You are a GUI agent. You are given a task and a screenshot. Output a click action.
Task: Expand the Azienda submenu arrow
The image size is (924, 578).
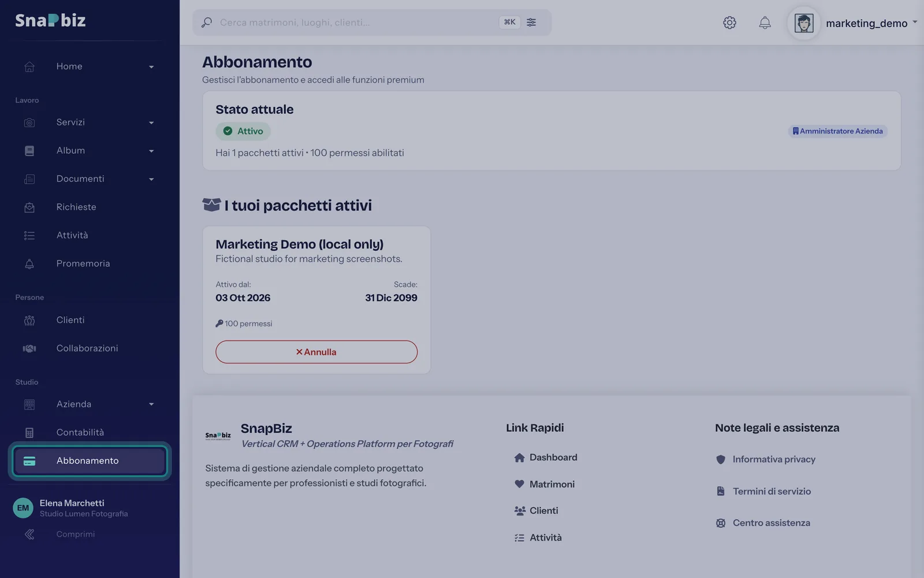[x=151, y=405]
